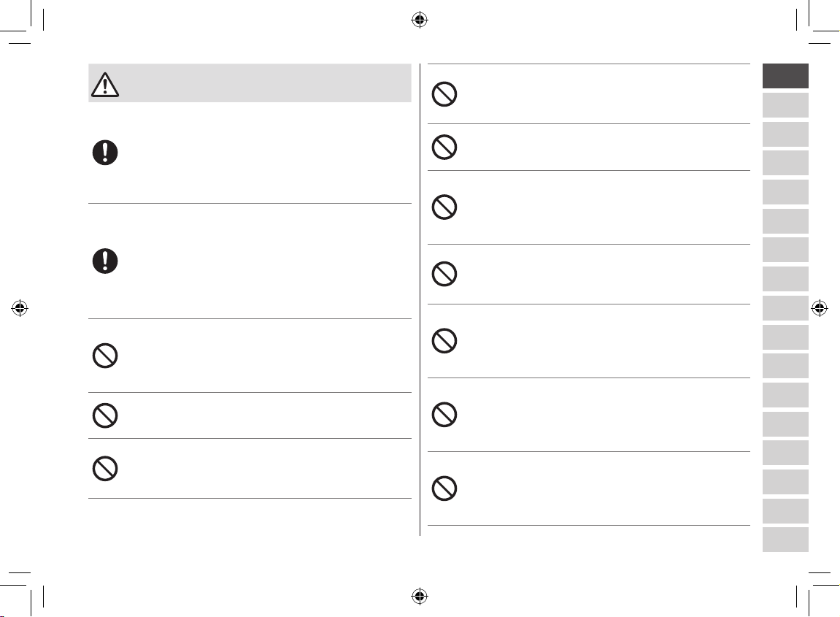Click the bottommost prohibition icon in right column

pyautogui.click(x=444, y=488)
